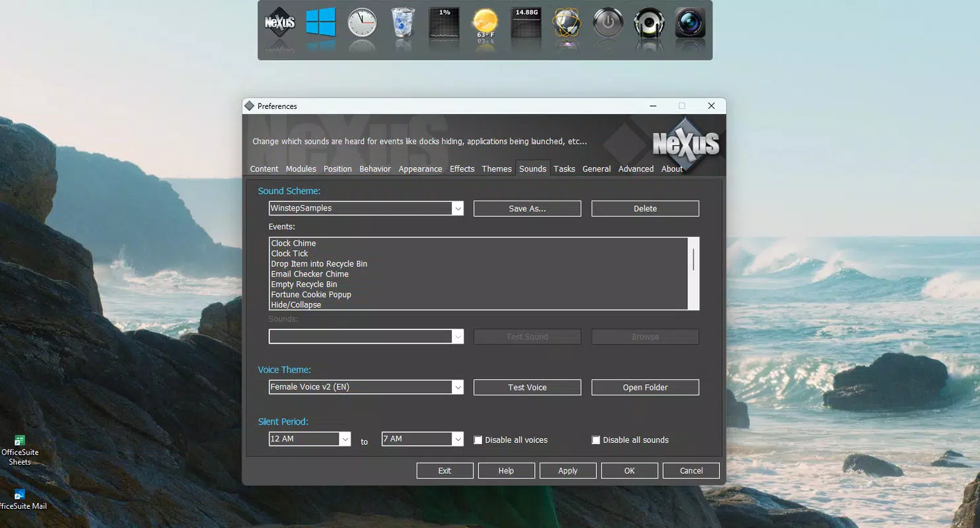
Task: Click the Nexus logo icon in dock
Action: click(279, 24)
